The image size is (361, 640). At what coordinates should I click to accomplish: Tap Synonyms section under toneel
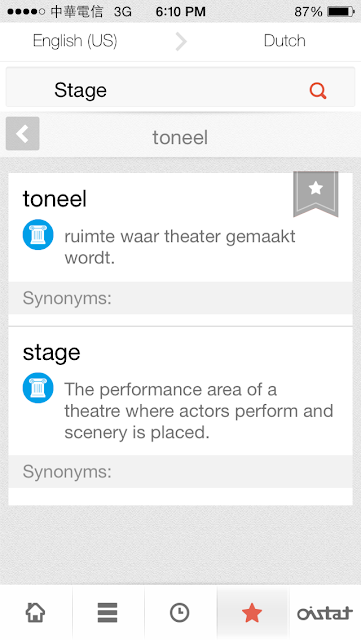180,298
